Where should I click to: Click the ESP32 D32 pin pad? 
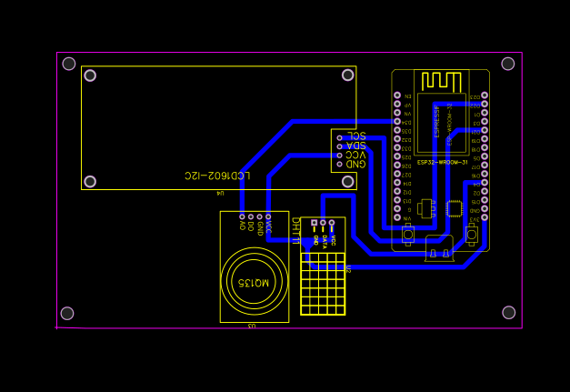click(x=397, y=139)
